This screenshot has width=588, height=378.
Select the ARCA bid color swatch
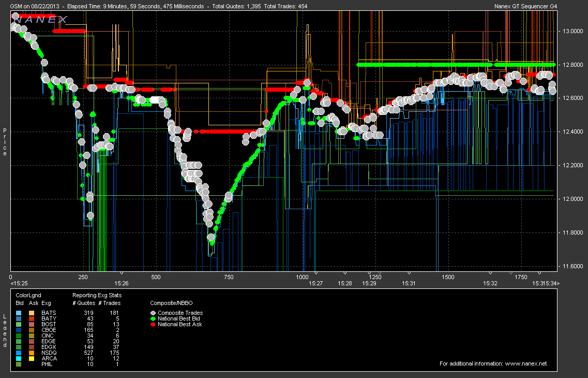coord(19,358)
